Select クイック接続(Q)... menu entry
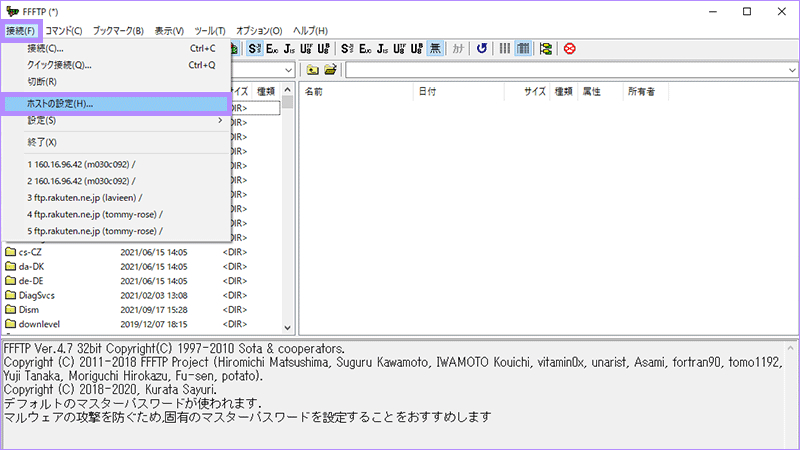The width and height of the screenshot is (800, 450). click(60, 65)
